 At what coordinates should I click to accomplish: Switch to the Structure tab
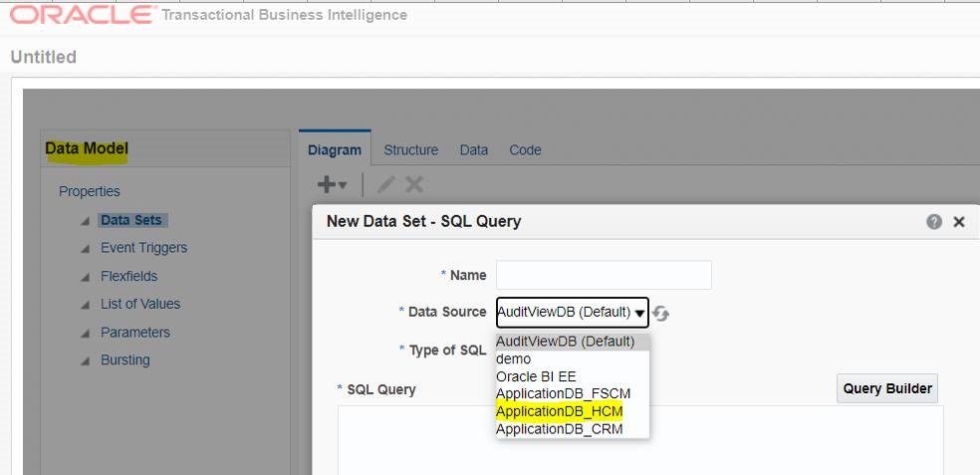pyautogui.click(x=410, y=150)
